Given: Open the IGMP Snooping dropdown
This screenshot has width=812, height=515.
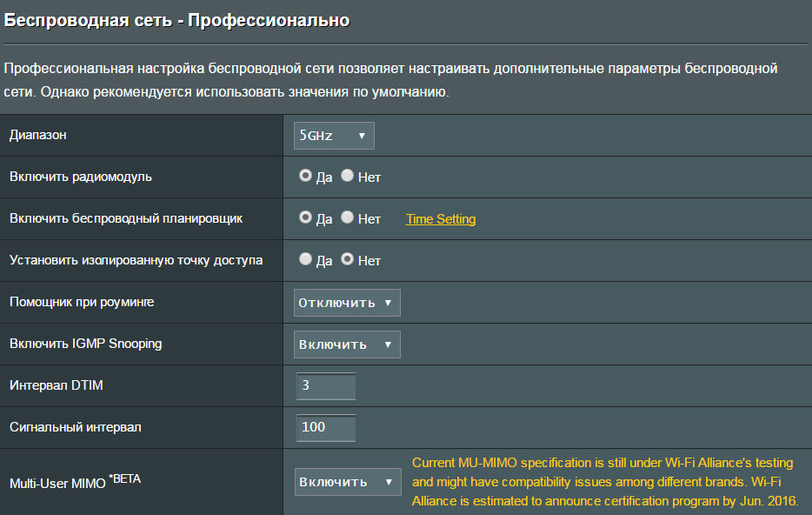Looking at the screenshot, I should tap(347, 344).
